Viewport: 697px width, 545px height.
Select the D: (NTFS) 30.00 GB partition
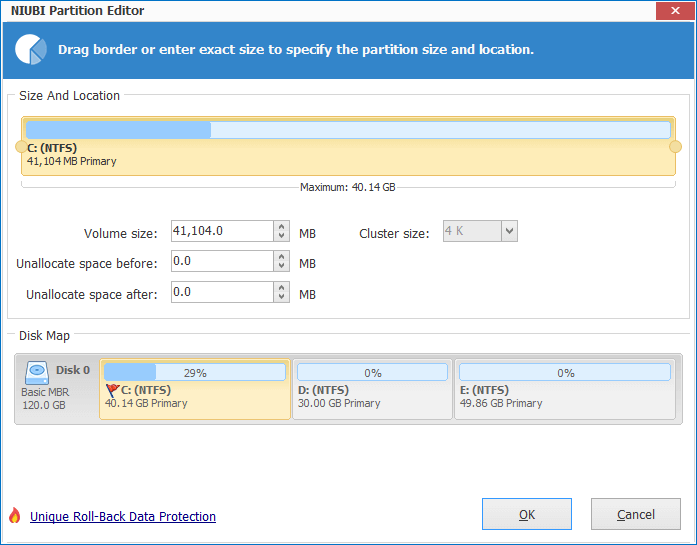pyautogui.click(x=372, y=389)
